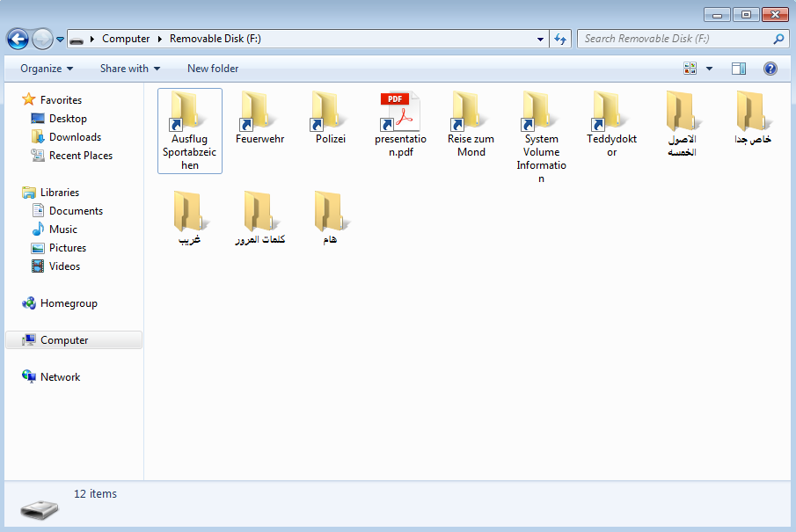Expand the address bar history dropdown

(541, 39)
